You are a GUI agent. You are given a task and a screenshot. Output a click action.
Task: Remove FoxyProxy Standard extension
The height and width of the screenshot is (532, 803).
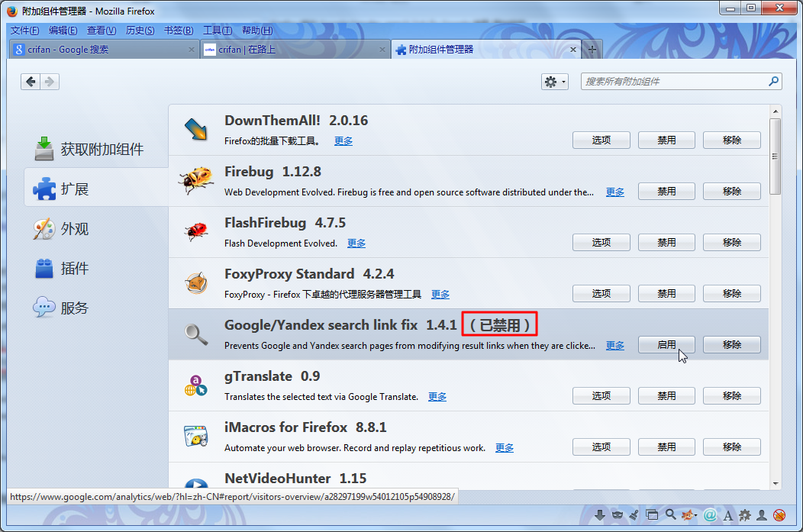(x=732, y=293)
